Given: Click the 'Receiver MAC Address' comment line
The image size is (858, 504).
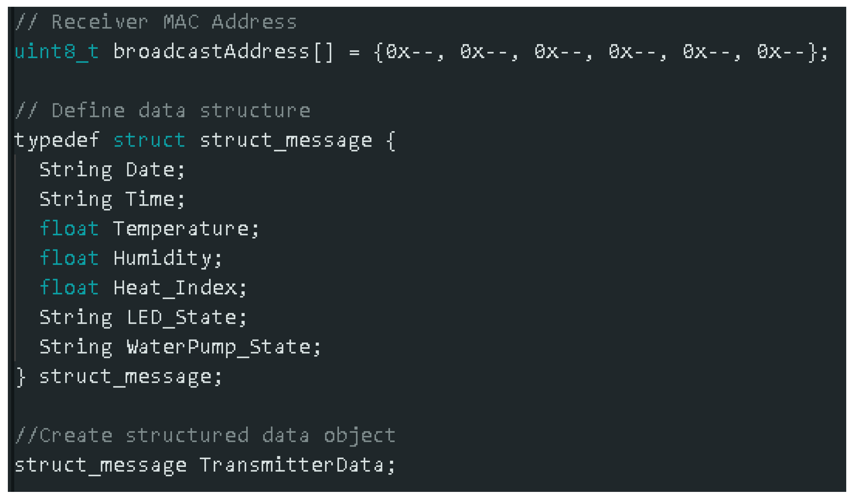Looking at the screenshot, I should pos(156,22).
